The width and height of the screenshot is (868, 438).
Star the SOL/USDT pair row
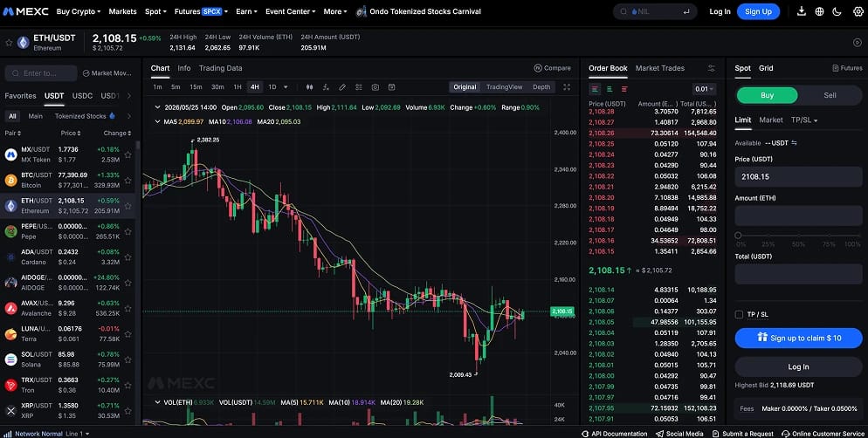(127, 359)
